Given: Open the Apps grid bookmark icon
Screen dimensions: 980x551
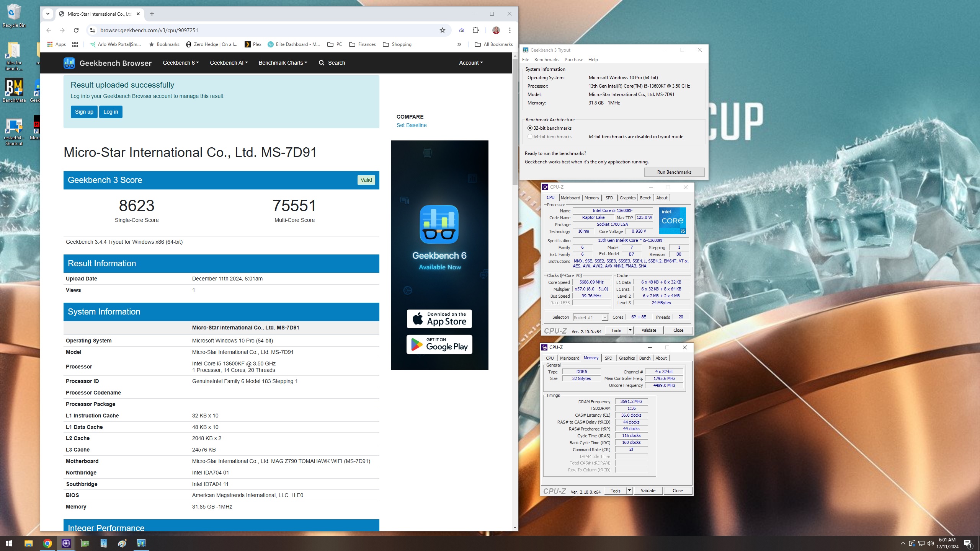Looking at the screenshot, I should coord(56,44).
